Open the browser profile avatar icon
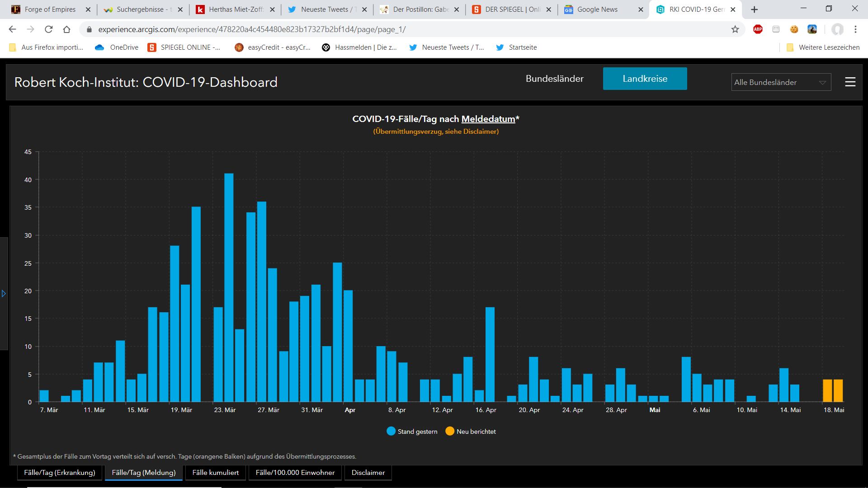Image resolution: width=868 pixels, height=488 pixels. [837, 29]
